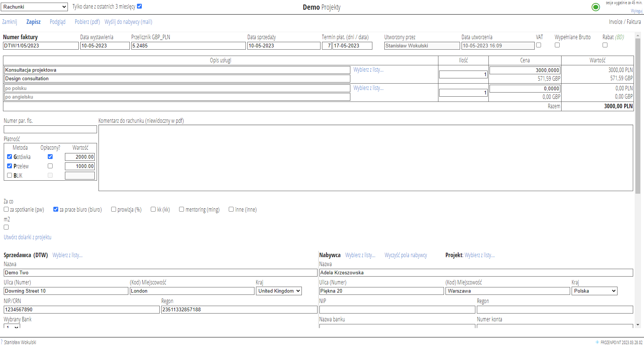Open the Wybrany Bank dropdown
Screen dimensions: 644x346
pos(12,326)
